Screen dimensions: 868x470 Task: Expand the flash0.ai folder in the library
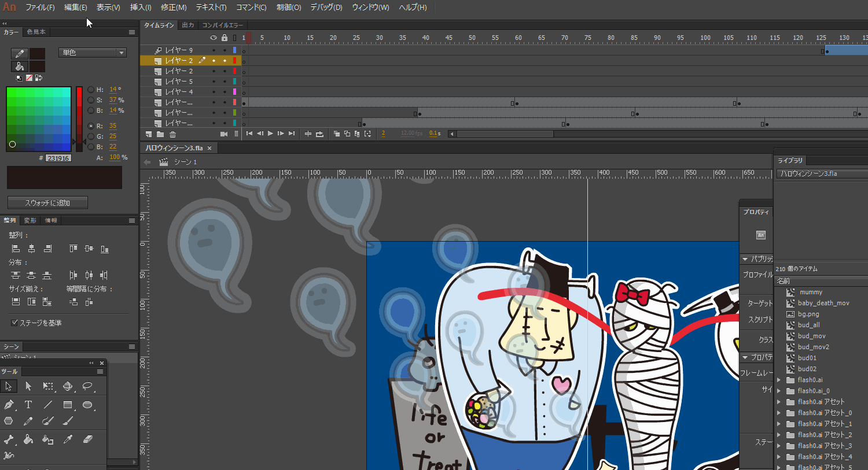779,380
